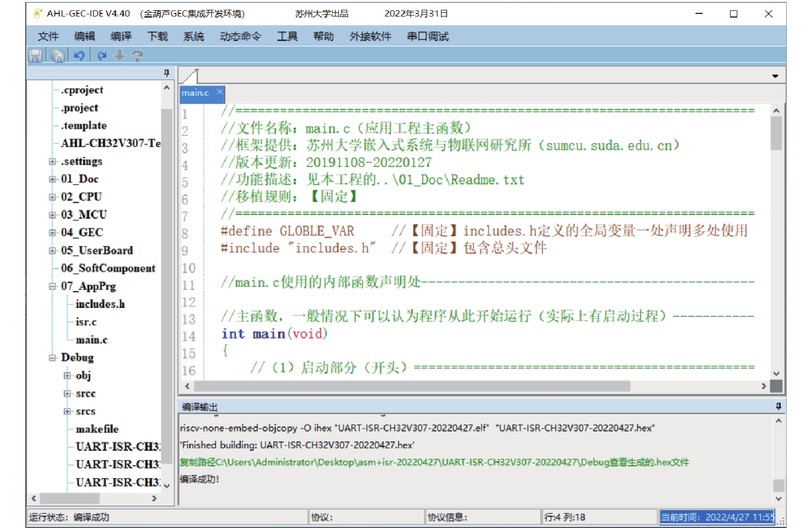Expand the .settings folder
812x530 pixels.
[x=53, y=161]
